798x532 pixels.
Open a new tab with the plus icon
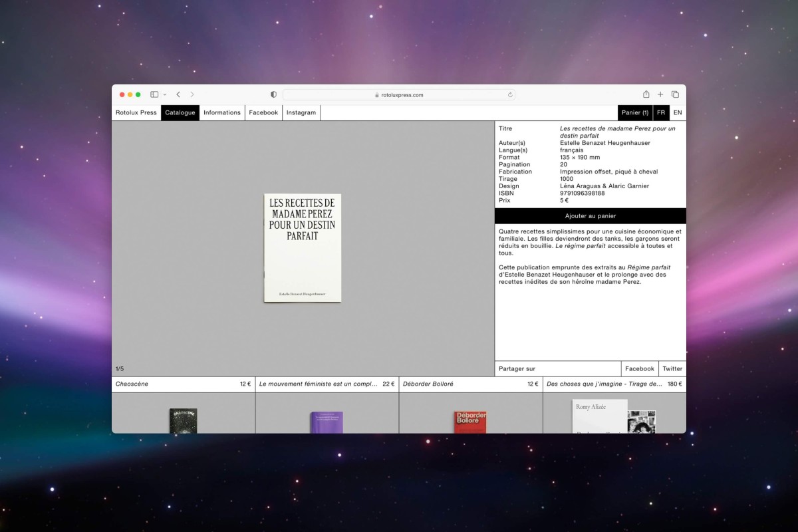point(660,94)
